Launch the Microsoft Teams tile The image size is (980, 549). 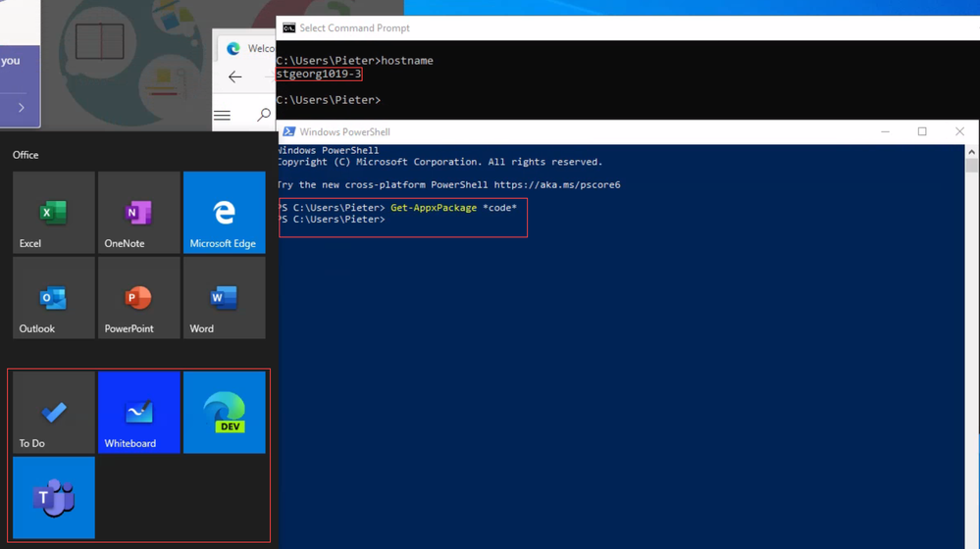[54, 498]
